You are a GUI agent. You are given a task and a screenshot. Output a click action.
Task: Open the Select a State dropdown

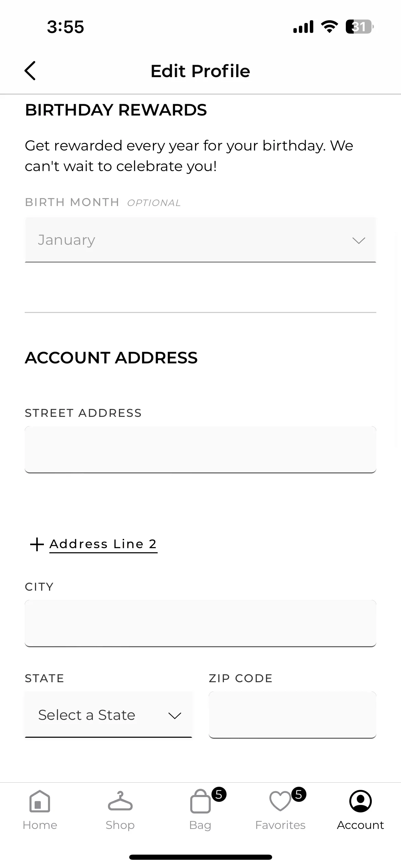point(108,715)
